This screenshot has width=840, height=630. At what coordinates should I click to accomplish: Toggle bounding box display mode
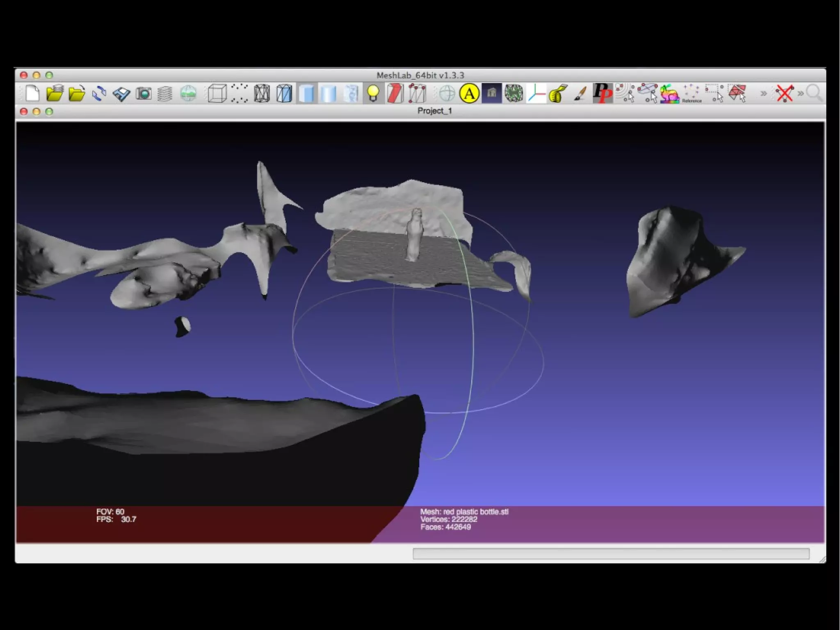point(217,94)
